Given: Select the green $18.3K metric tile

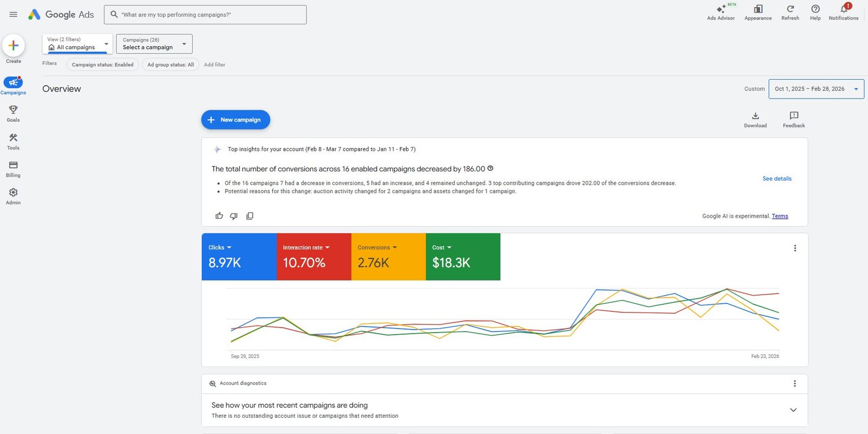Looking at the screenshot, I should point(463,257).
